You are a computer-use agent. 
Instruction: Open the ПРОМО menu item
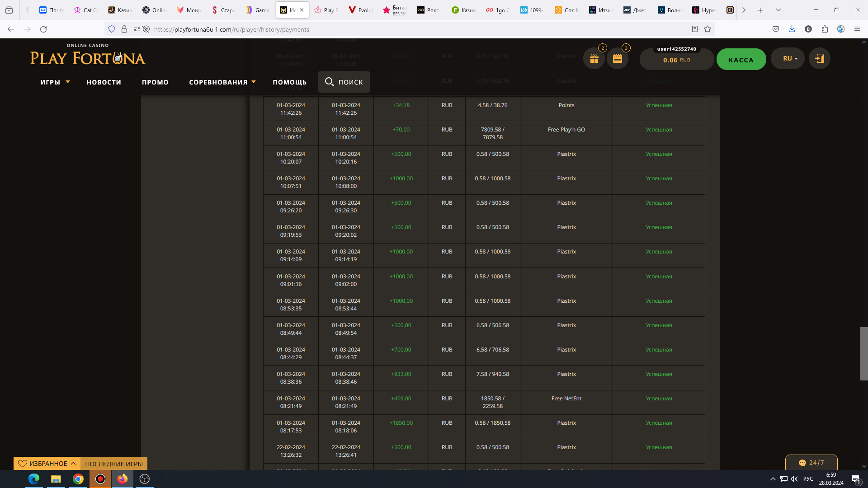tap(155, 82)
